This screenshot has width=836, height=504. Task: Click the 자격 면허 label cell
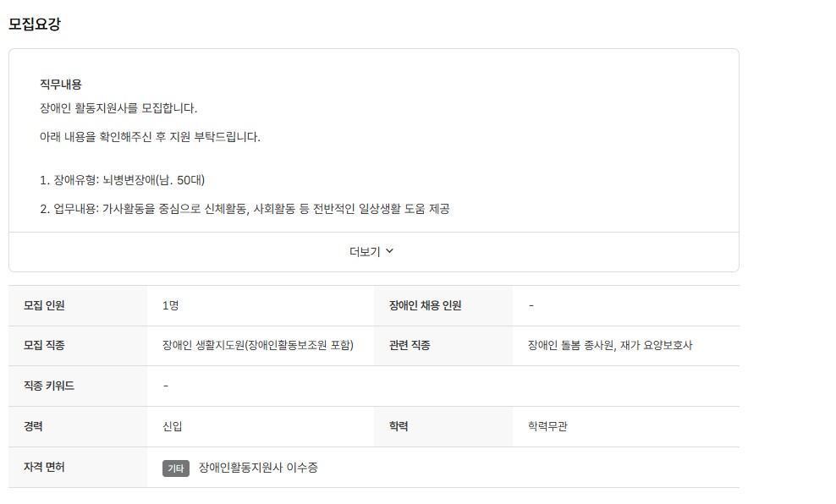pyautogui.click(x=44, y=467)
